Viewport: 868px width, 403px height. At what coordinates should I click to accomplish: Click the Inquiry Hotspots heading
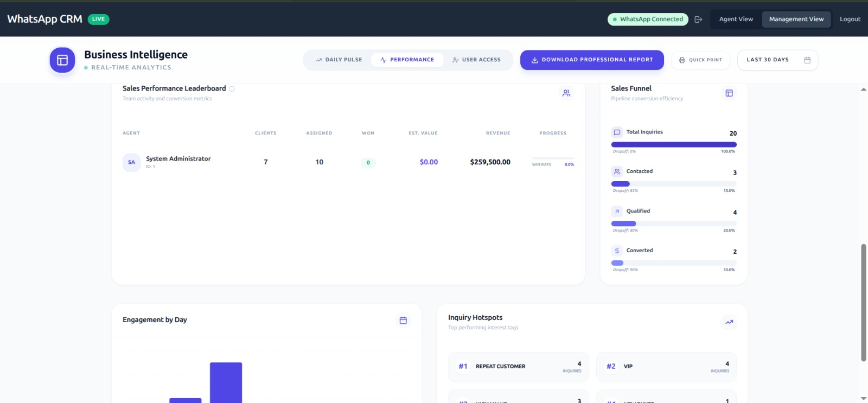tap(475, 318)
